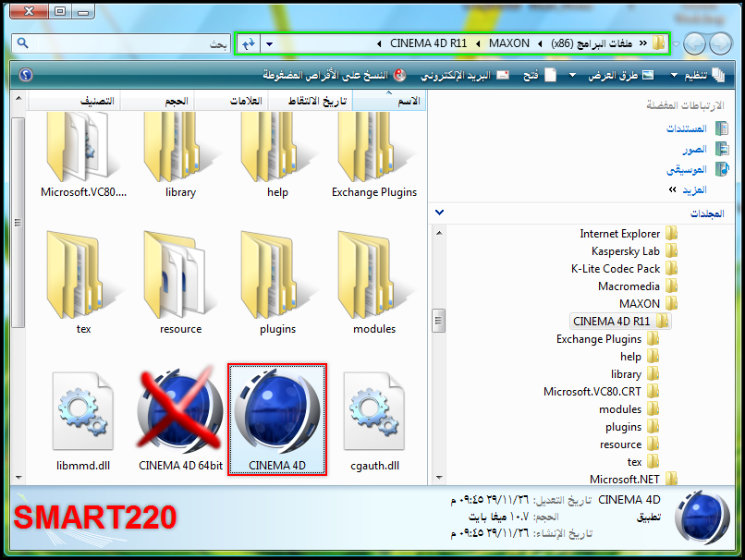Sort by Size column header (الحجم)
This screenshot has width=745, height=560.
click(x=158, y=101)
